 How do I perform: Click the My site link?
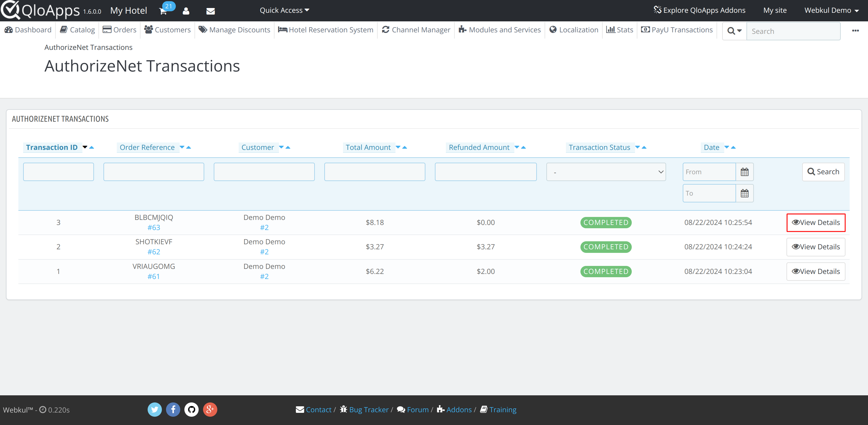point(775,10)
